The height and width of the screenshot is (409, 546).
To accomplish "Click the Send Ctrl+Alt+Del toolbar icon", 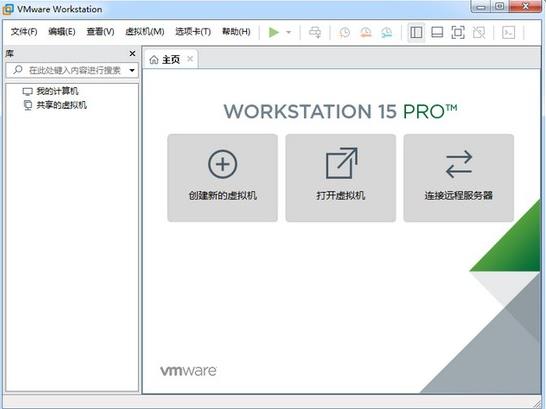I will pos(315,32).
